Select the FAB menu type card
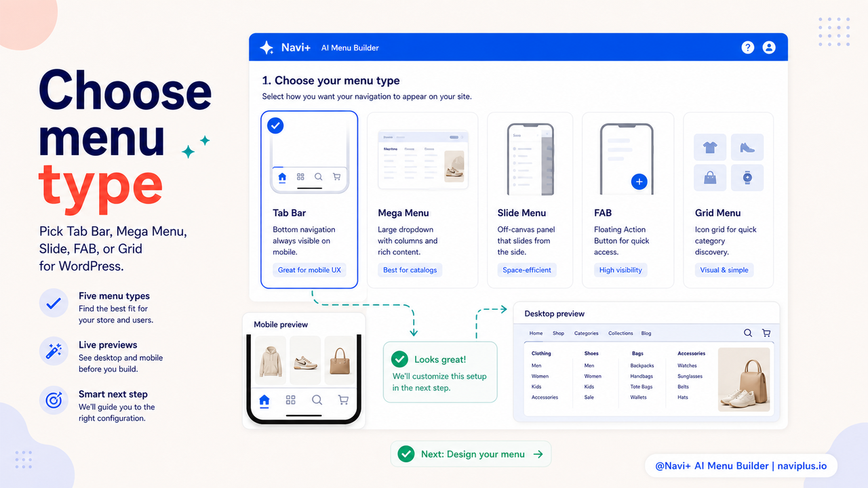This screenshot has width=868, height=488. pyautogui.click(x=628, y=200)
